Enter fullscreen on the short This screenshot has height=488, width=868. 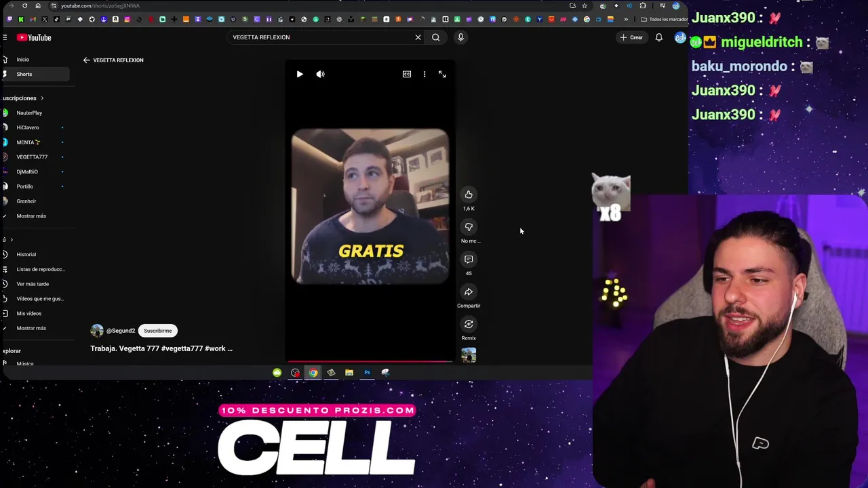pos(442,75)
